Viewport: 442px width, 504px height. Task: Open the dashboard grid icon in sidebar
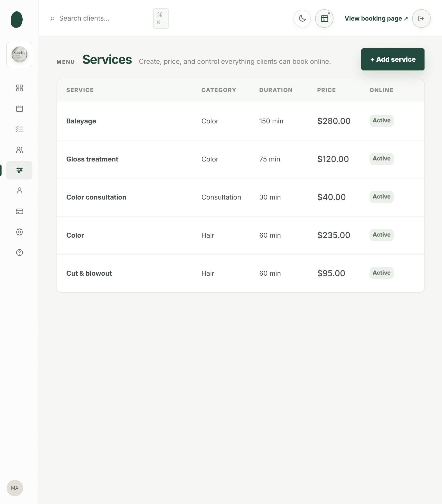click(x=20, y=88)
